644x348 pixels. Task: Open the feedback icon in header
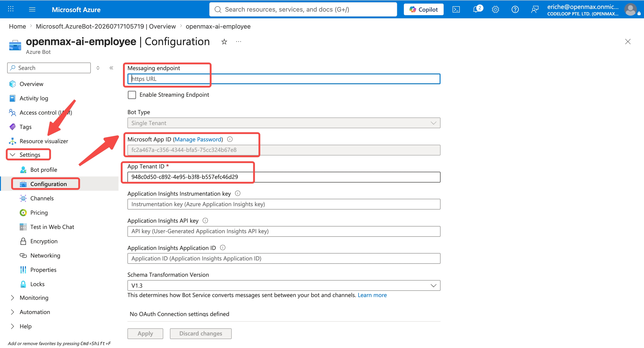(534, 9)
